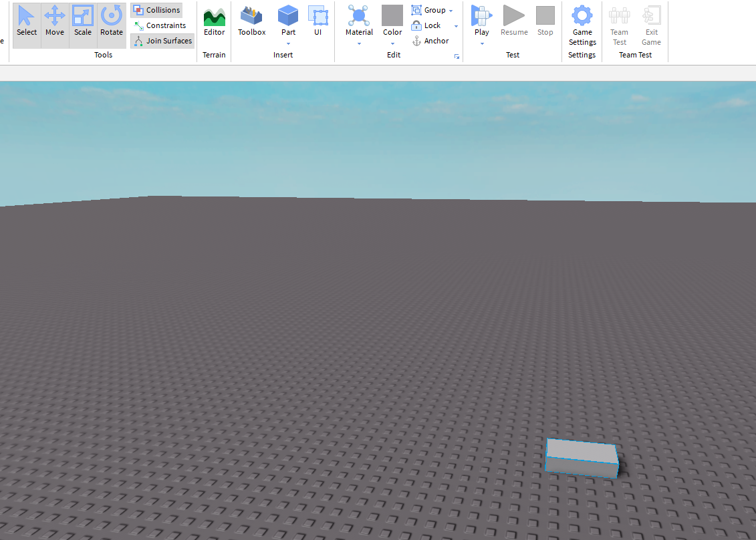The height and width of the screenshot is (540, 756).
Task: Toggle the Constraints display
Action: (x=161, y=25)
